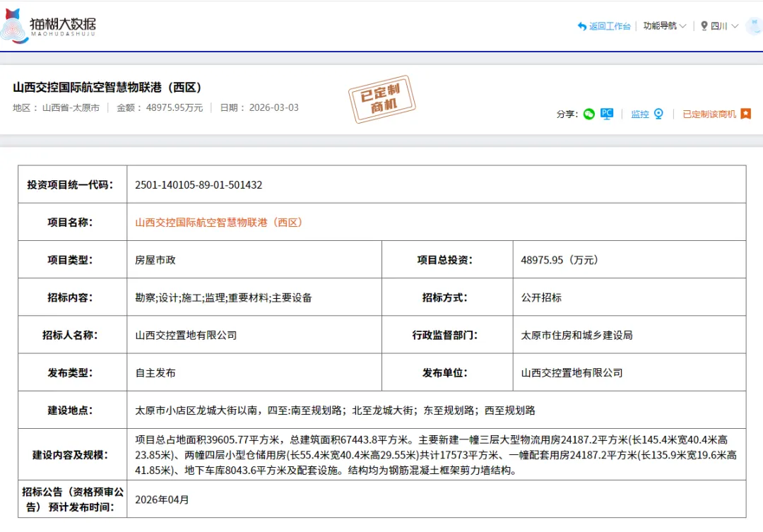This screenshot has height=532, width=763.
Task: Click the 行政监督部门 label cell
Action: [x=447, y=335]
